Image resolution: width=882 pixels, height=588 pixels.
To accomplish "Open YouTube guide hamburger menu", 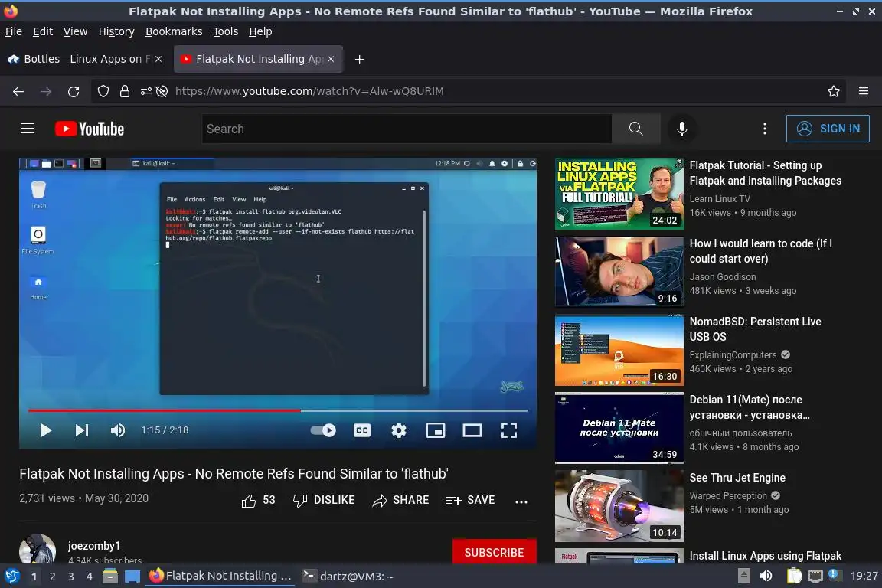I will click(28, 129).
